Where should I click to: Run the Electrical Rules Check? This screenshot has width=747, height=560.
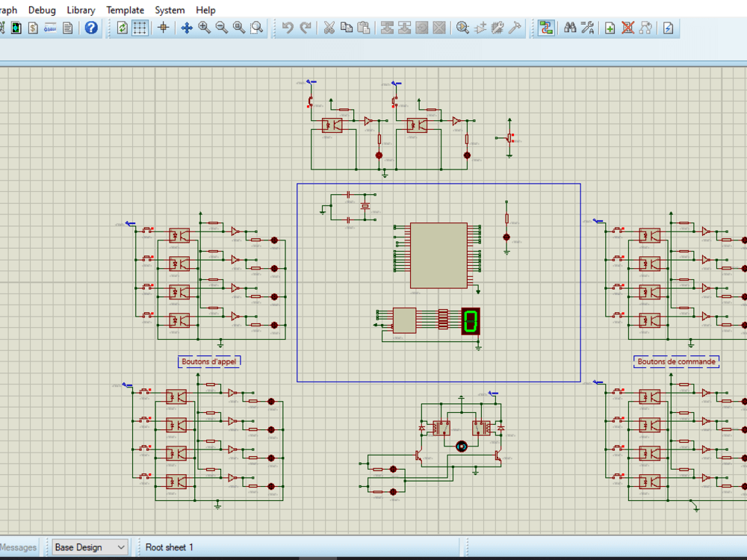click(x=668, y=28)
